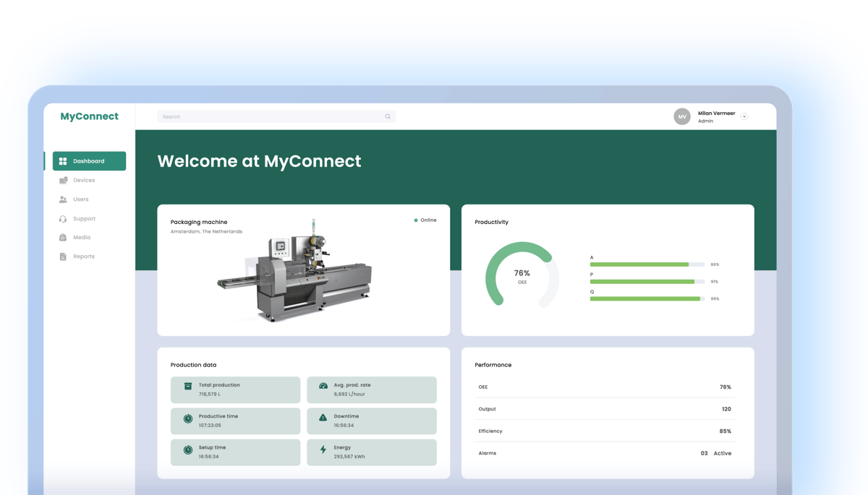Open the Devices menu item
868x495 pixels.
84,181
